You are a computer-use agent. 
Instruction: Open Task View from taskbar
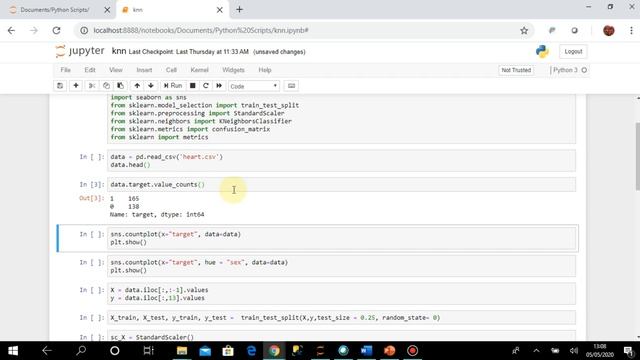(148, 351)
